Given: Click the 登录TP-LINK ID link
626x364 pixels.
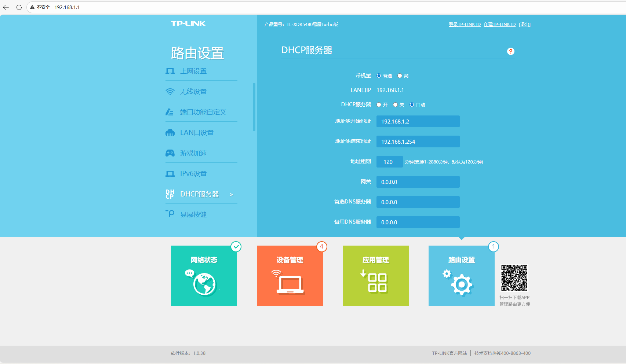Looking at the screenshot, I should click(465, 25).
